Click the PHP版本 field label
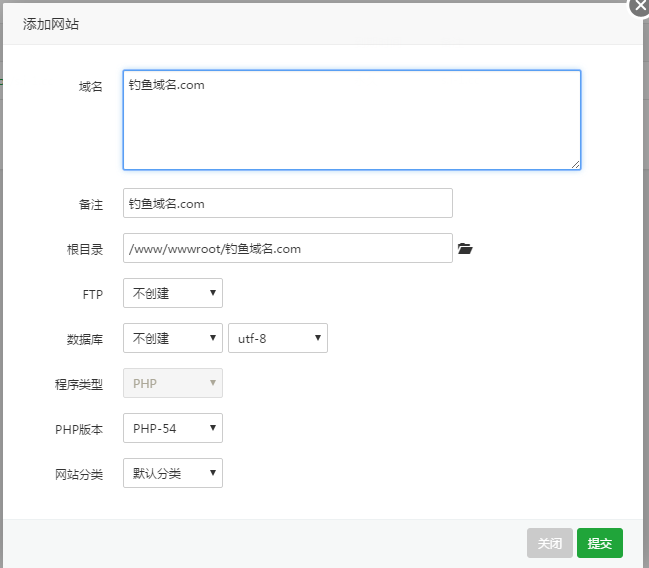 coord(79,429)
